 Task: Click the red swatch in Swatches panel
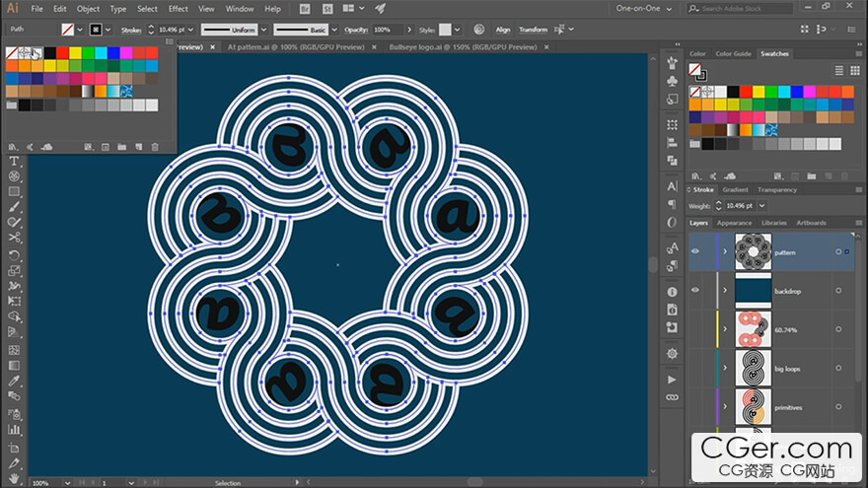coord(747,92)
